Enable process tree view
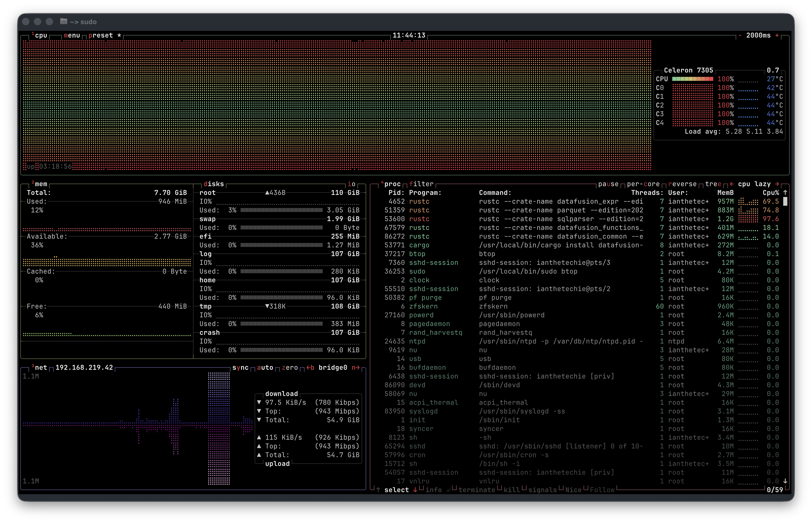 pos(713,184)
